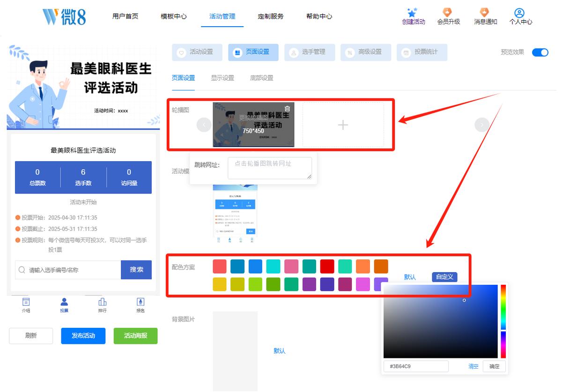The height and width of the screenshot is (392, 562).
Task: Switch to 选手管理 tab
Action: 310,52
